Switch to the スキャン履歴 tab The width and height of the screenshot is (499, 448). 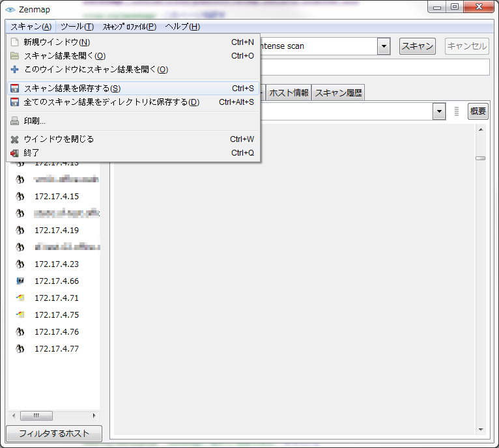tap(338, 92)
